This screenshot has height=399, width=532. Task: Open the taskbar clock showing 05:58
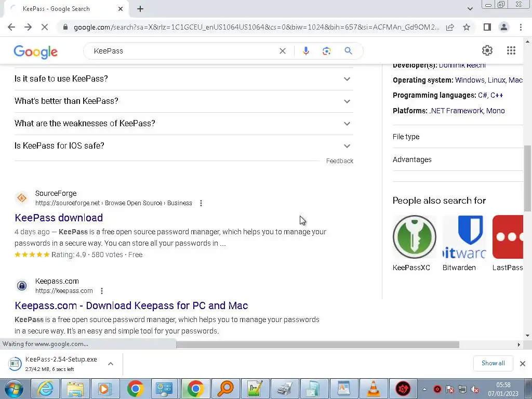503,389
